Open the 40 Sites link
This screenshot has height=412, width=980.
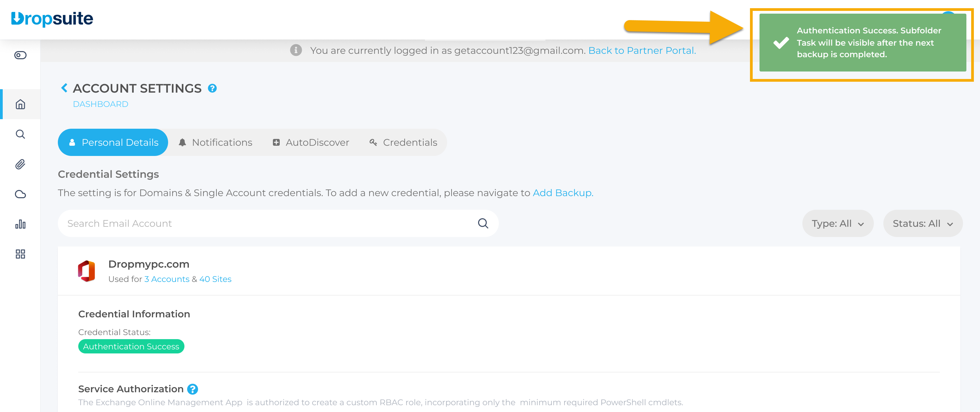[x=215, y=279]
